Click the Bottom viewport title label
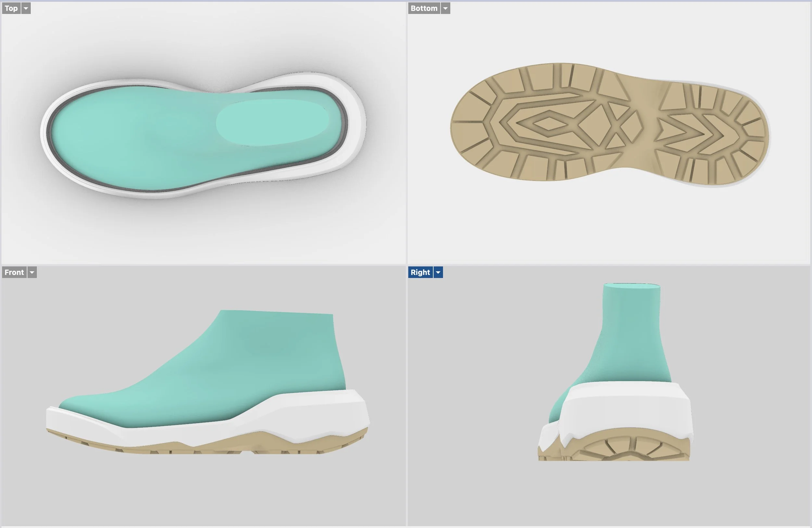The width and height of the screenshot is (812, 528). tap(424, 8)
